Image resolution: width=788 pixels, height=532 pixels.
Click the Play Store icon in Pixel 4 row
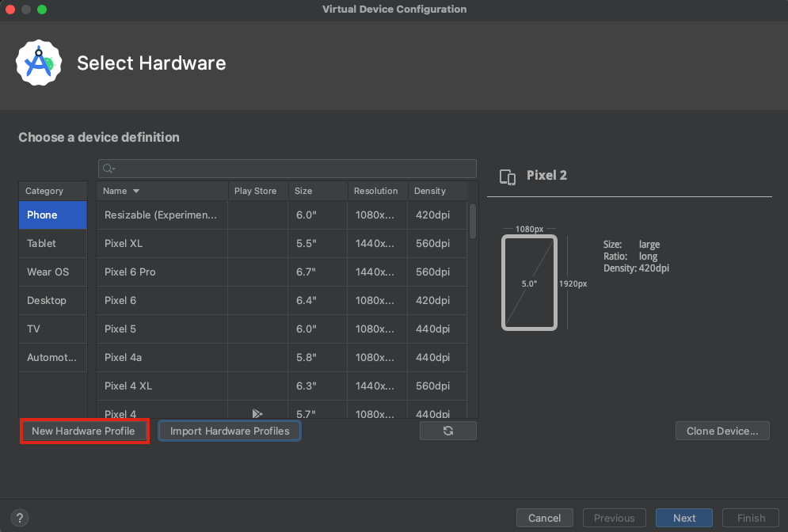click(257, 413)
